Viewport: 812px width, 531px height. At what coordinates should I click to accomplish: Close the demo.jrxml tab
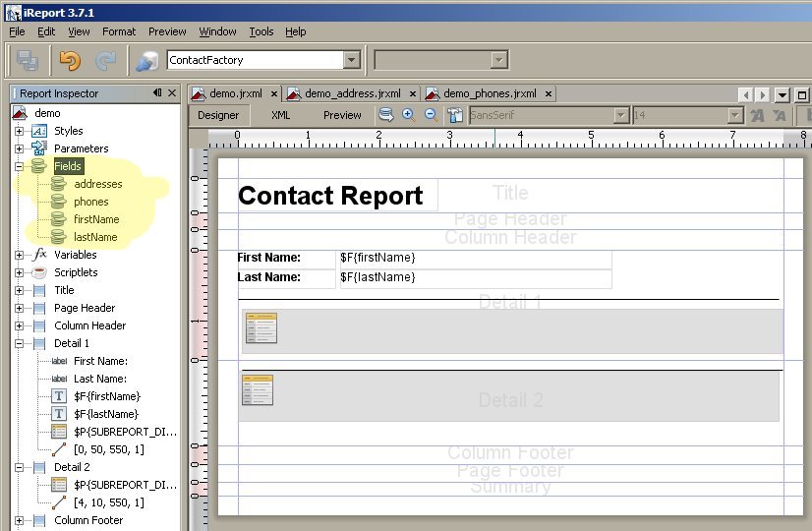point(274,93)
